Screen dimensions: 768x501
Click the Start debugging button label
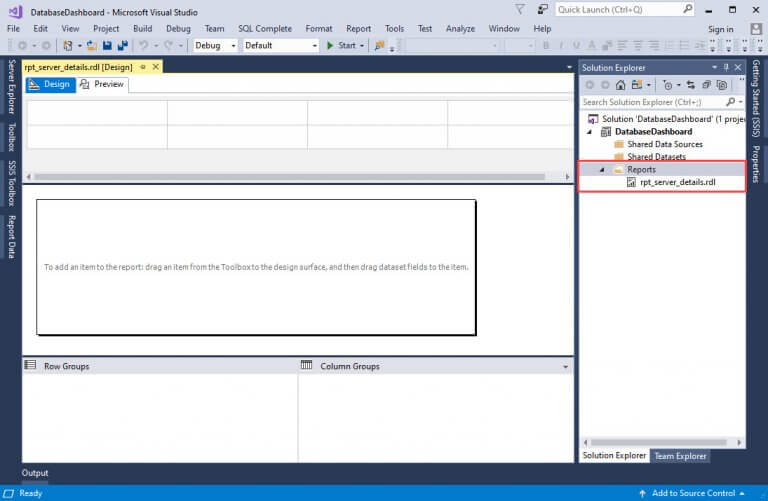pyautogui.click(x=347, y=46)
